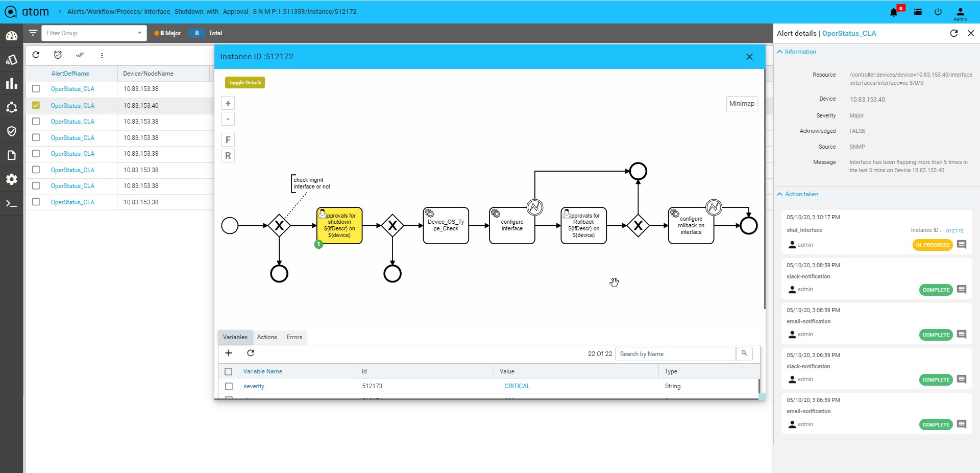Open instance link 512172
The width and height of the screenshot is (980, 473).
(x=954, y=230)
